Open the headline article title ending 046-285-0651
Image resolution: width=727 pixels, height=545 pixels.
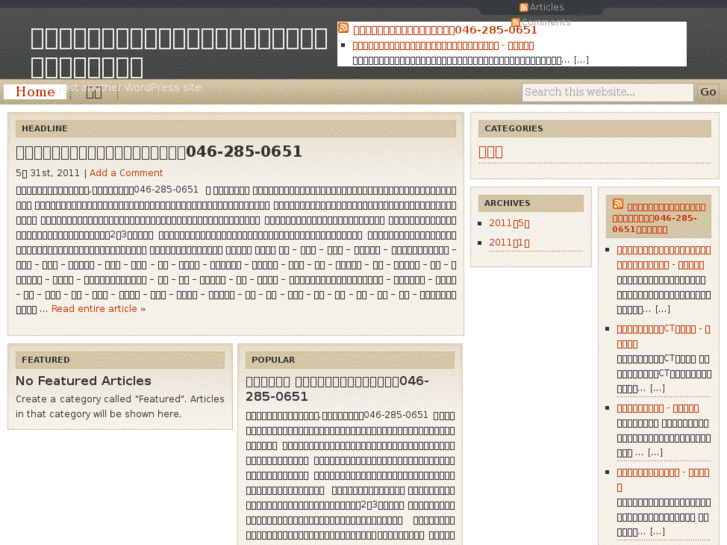pyautogui.click(x=159, y=152)
